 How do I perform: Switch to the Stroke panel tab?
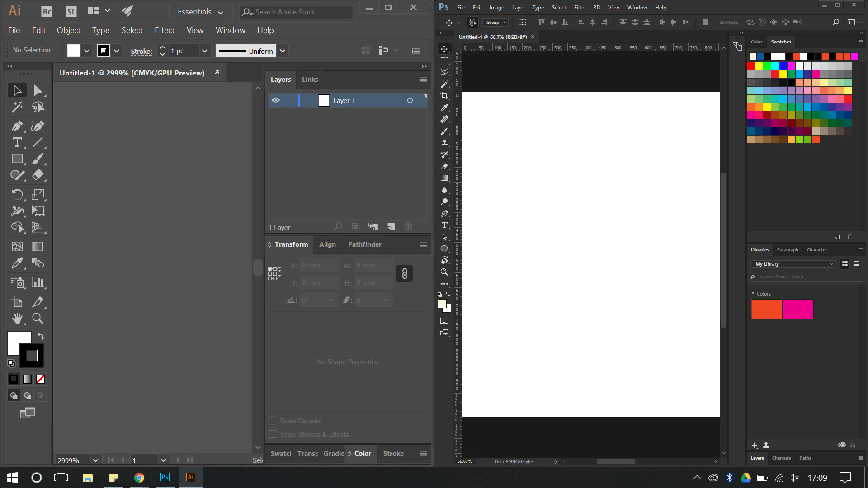(x=393, y=453)
